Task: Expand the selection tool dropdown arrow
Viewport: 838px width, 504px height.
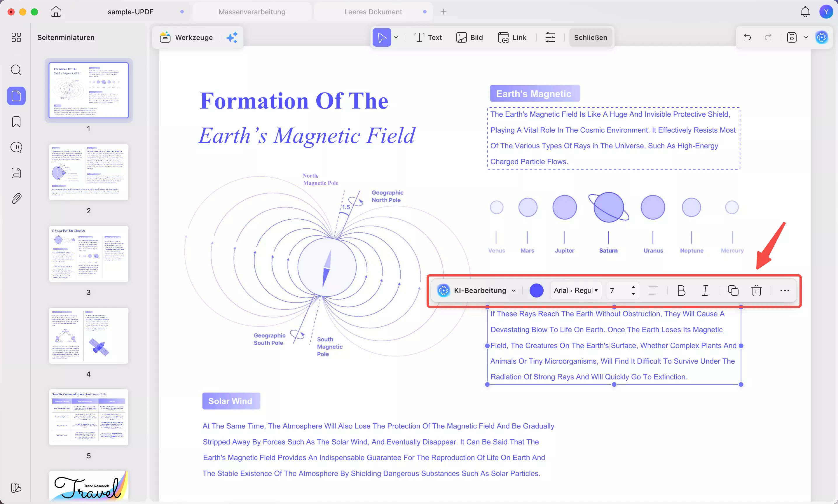Action: [x=396, y=37]
